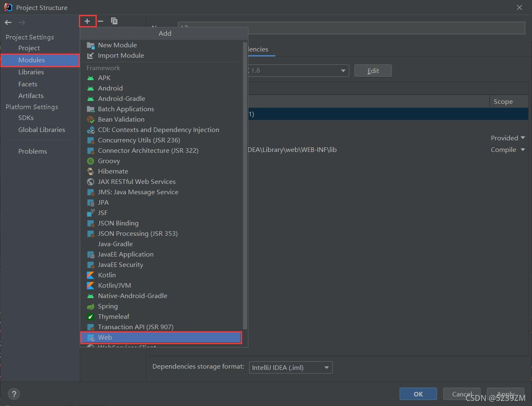Click the Web framework icon
This screenshot has width=532, height=406.
coord(91,338)
